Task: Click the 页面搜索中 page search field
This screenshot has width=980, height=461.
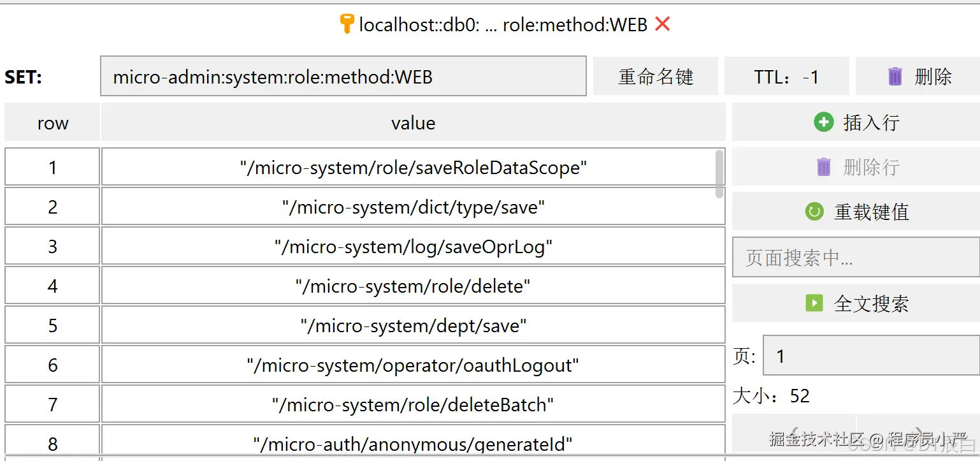Action: pos(855,258)
